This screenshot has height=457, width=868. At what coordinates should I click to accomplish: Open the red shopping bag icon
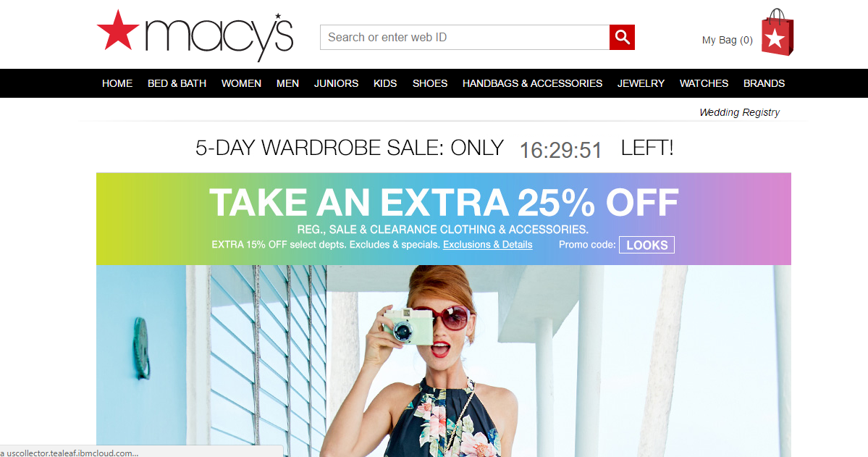[778, 32]
